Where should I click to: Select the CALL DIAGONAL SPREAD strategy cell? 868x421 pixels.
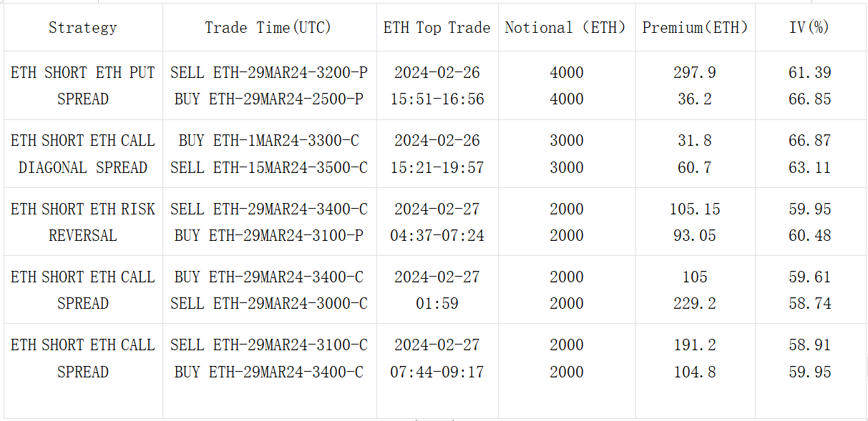(x=83, y=154)
